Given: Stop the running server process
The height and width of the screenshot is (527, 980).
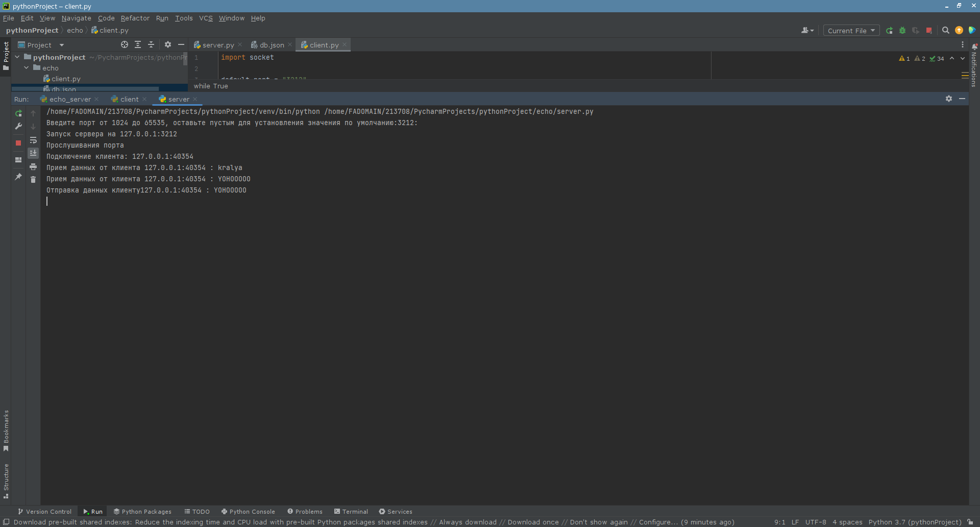Looking at the screenshot, I should click(x=18, y=143).
